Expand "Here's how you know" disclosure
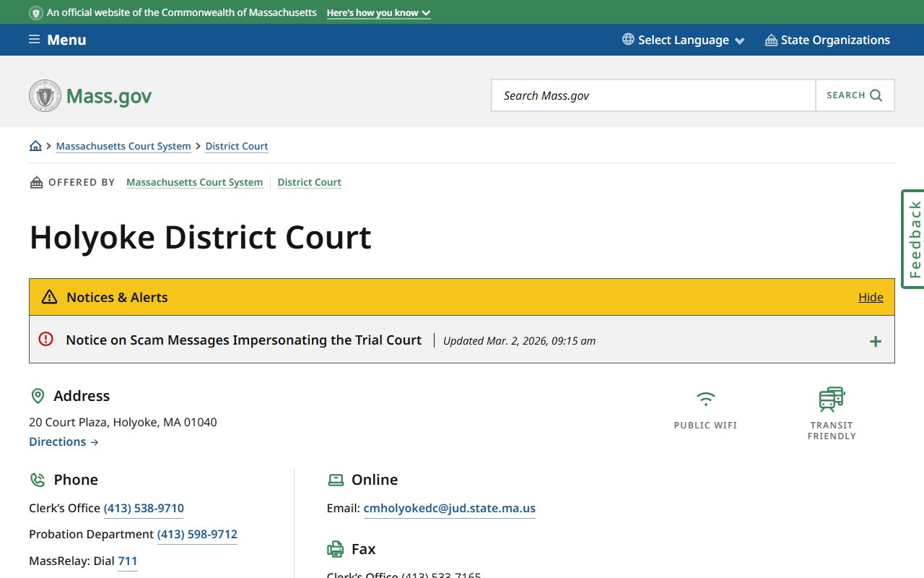This screenshot has width=924, height=578. pos(378,13)
